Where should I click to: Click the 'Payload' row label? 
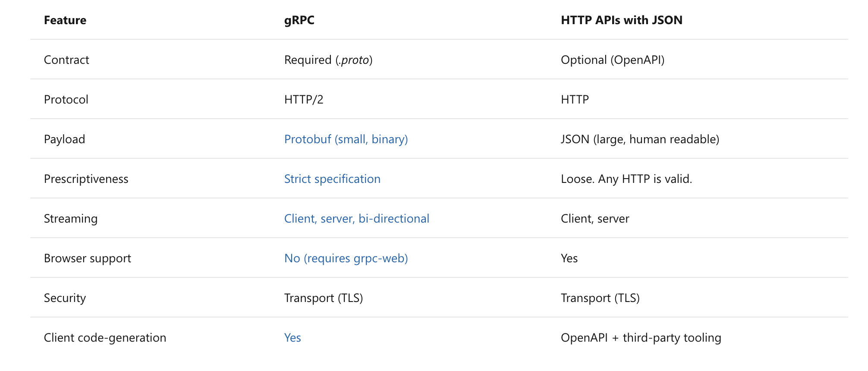(x=64, y=139)
